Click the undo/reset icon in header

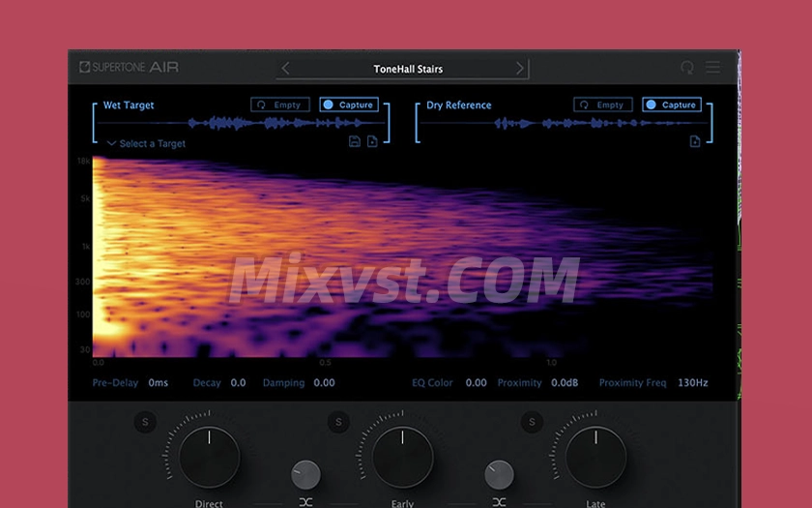[686, 68]
